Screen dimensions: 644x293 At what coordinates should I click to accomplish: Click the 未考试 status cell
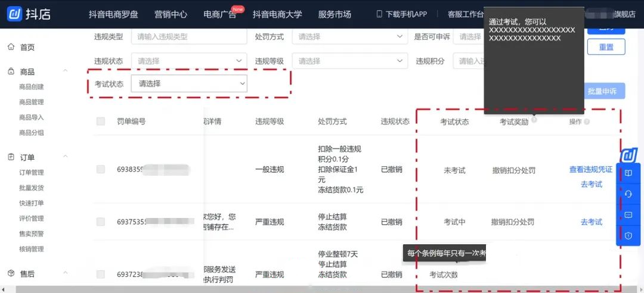point(454,170)
